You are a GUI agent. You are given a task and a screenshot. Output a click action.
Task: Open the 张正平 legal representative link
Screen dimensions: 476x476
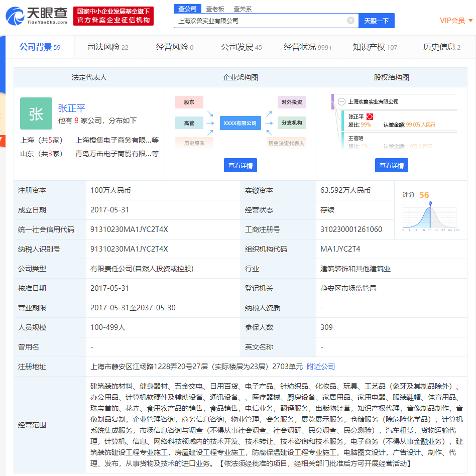[x=72, y=108]
